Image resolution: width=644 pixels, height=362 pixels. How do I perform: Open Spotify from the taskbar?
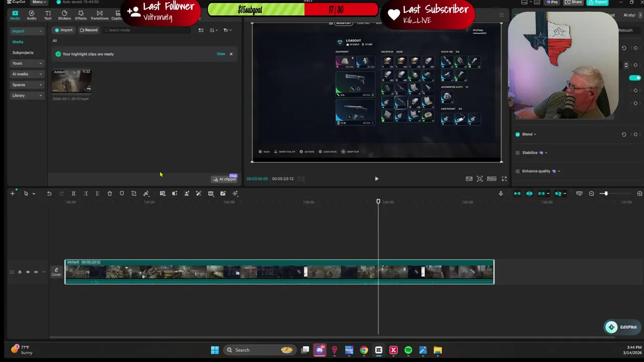pos(408,350)
